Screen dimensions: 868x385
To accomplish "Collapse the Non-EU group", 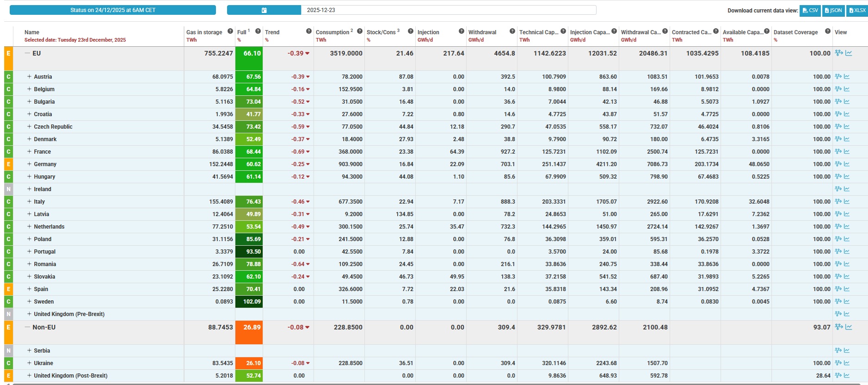I will click(x=27, y=327).
